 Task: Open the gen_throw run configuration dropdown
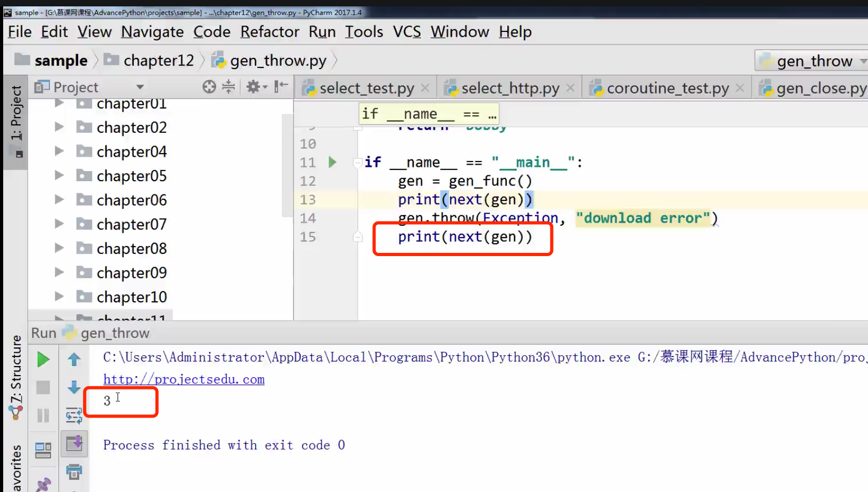pyautogui.click(x=812, y=61)
